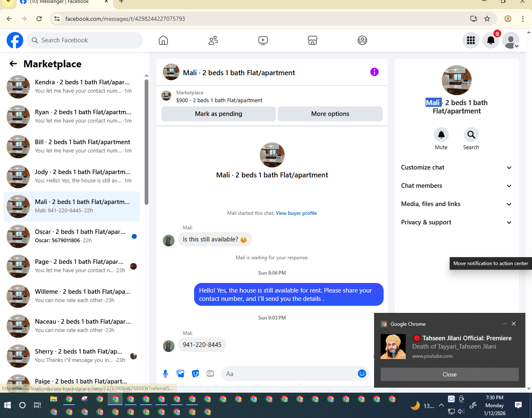Mute this conversation with the bell icon
The width and height of the screenshot is (532, 418).
(x=441, y=135)
